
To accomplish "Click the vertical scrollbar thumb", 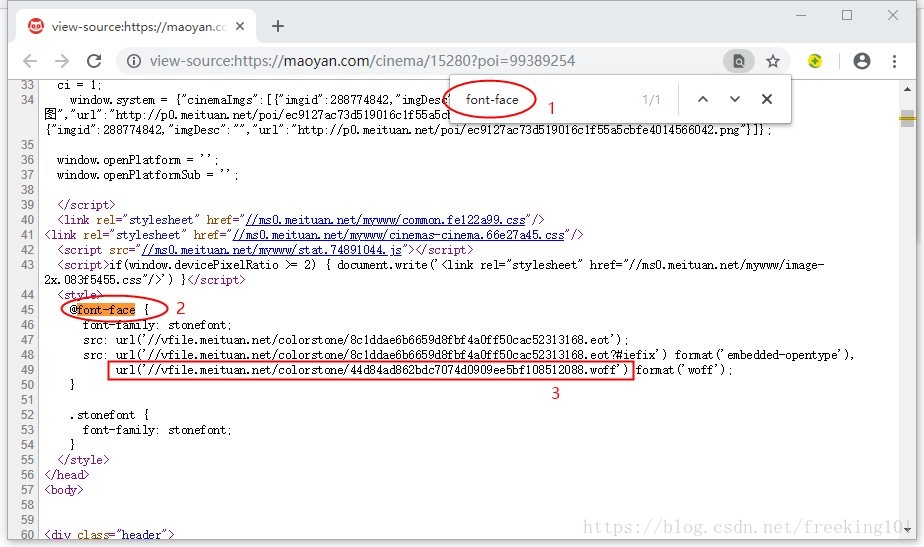I will pos(907,119).
